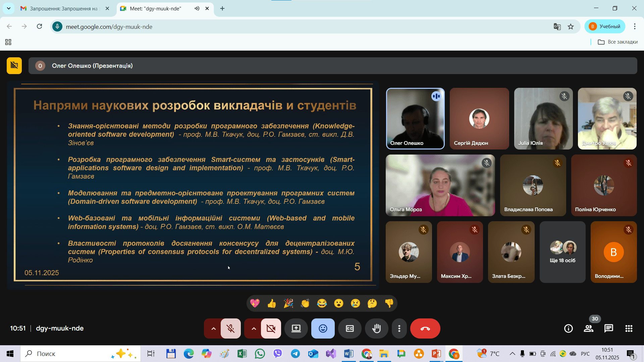
Task: Send the clapping hands reaction
Action: tap(305, 303)
